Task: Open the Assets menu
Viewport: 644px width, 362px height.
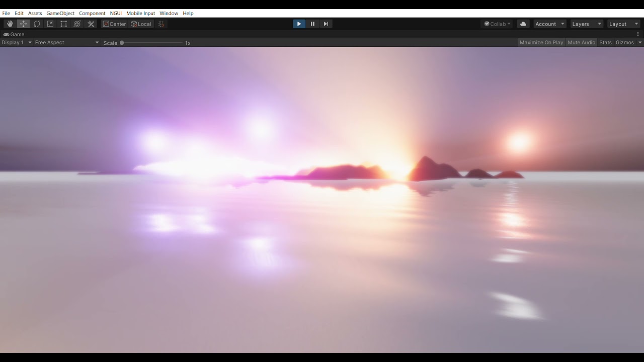Action: (35, 13)
